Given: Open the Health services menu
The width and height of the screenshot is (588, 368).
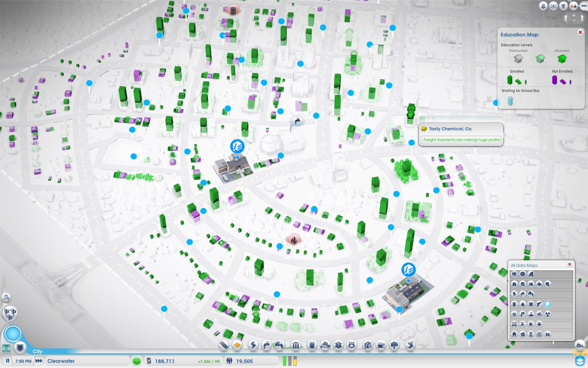Looking at the screenshot, I should [338, 345].
